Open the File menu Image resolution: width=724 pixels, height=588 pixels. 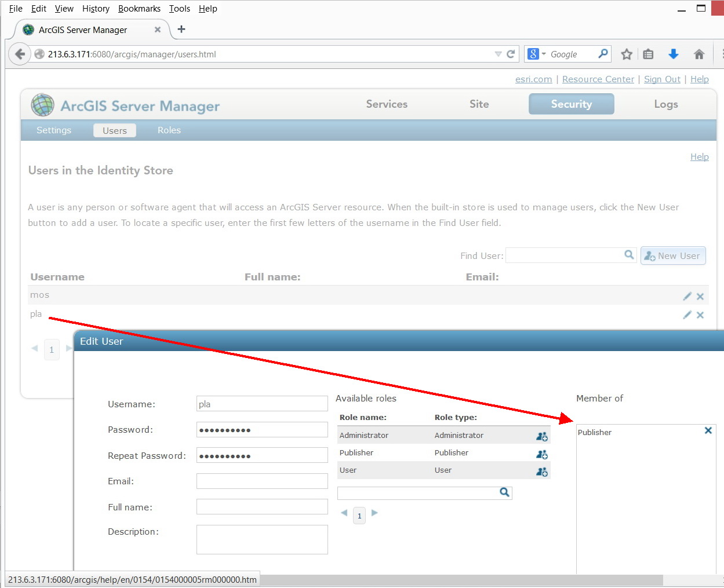[16, 9]
